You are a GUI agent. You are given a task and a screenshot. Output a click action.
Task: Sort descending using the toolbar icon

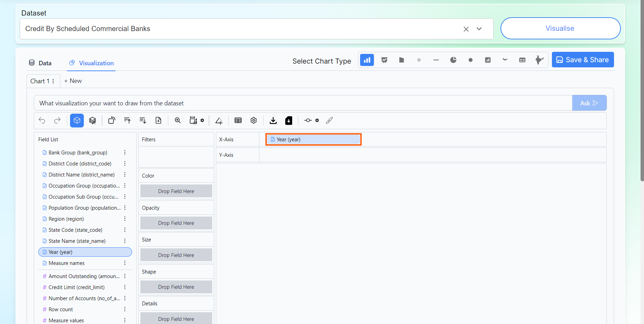(143, 121)
